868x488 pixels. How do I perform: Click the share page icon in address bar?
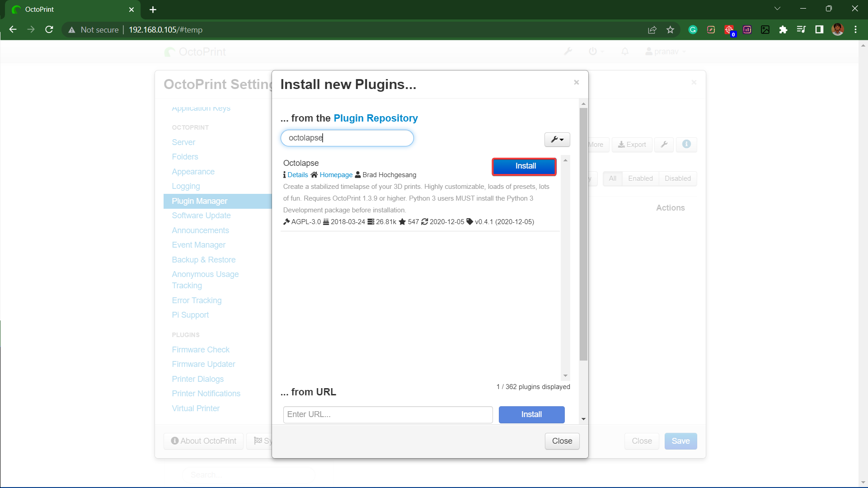[652, 30]
